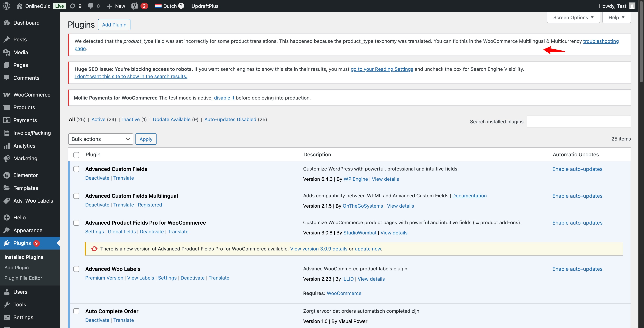
Task: Check Advanced Product Fields Pro checkbox
Action: (x=77, y=223)
